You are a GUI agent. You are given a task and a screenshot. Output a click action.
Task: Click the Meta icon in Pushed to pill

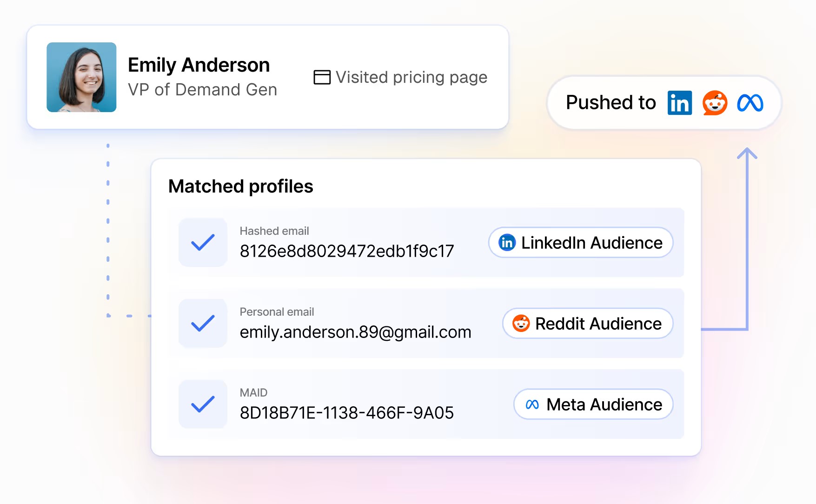click(x=750, y=103)
